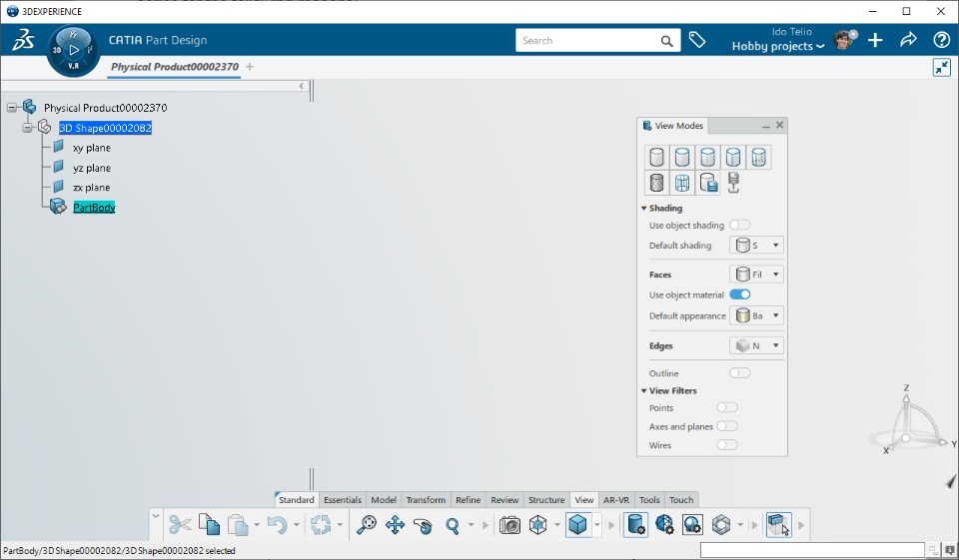Click the Fit All In zoom icon

(x=366, y=524)
